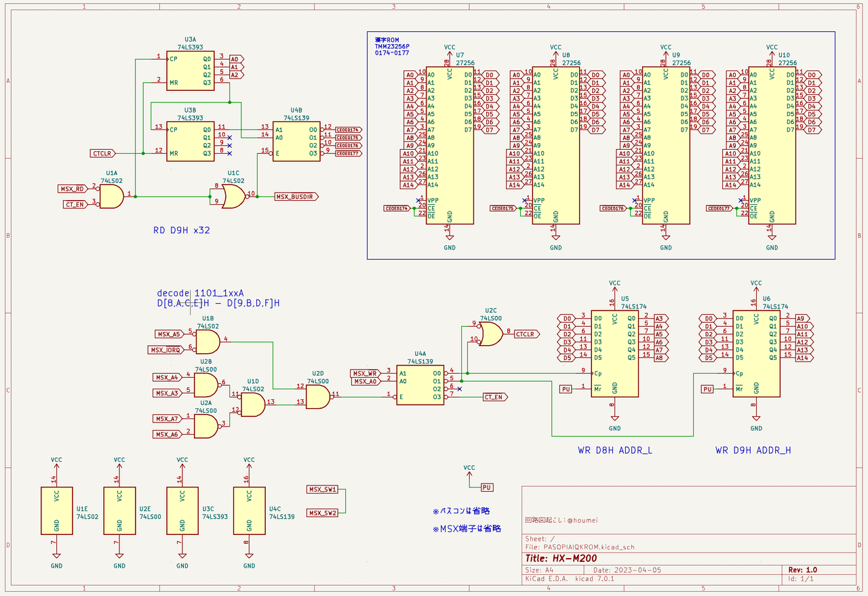
Task: Click the CT_EN output label near U4A
Action: point(494,397)
